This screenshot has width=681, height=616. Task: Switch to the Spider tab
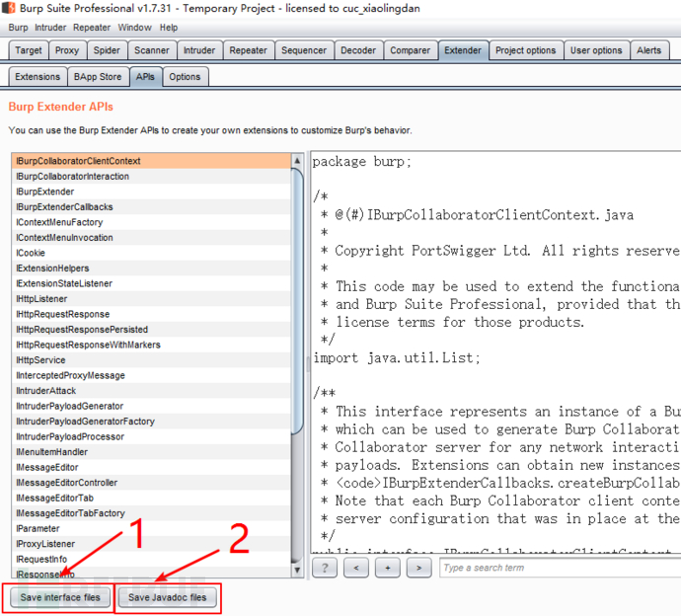(107, 50)
